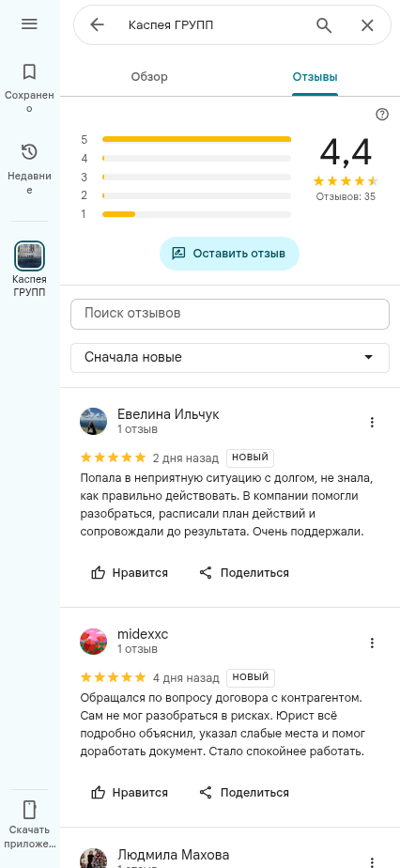
Task: Click the magnifier search icon
Action: click(x=324, y=25)
